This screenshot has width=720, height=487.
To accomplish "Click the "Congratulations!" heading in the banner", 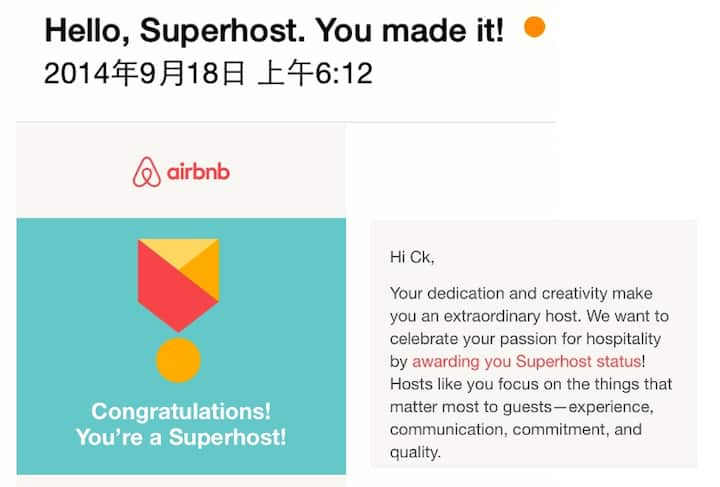I will pos(181,411).
